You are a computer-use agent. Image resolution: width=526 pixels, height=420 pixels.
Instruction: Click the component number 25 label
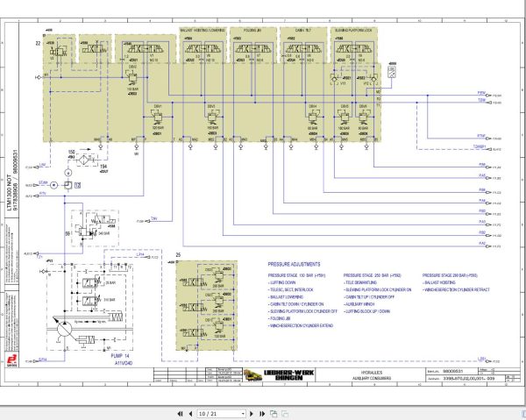179,255
